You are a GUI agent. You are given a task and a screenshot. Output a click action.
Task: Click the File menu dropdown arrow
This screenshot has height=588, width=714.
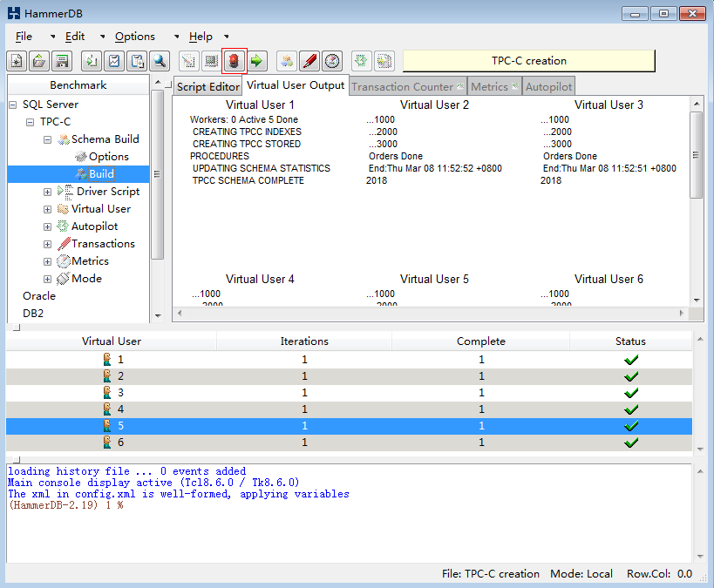[53, 37]
